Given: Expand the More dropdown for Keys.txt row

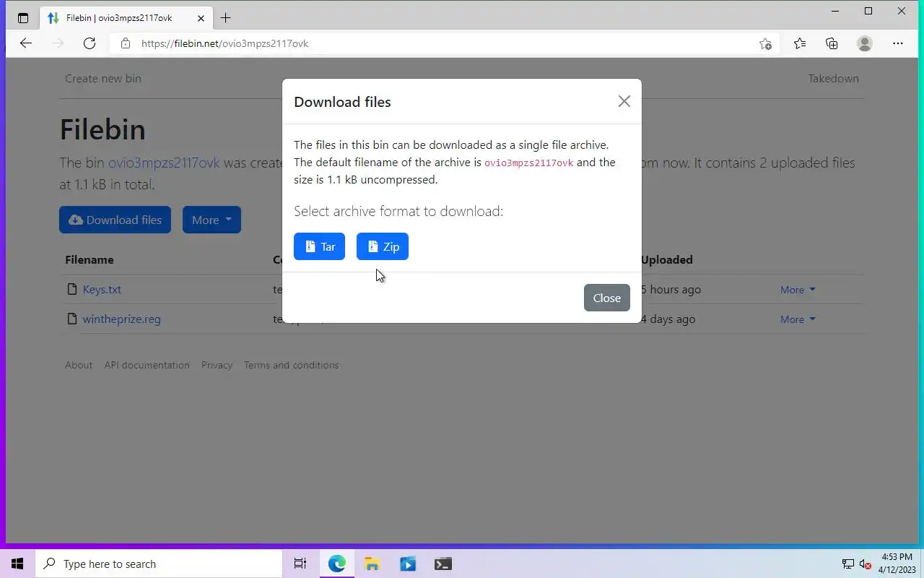Looking at the screenshot, I should (798, 290).
